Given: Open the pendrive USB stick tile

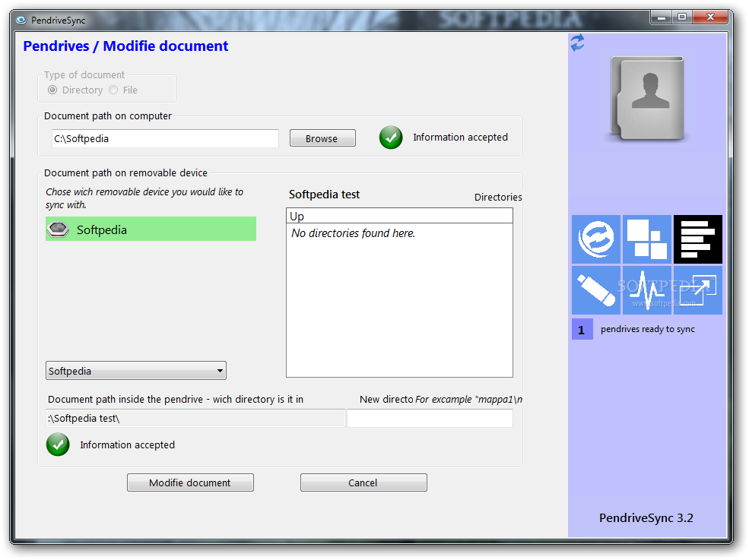Looking at the screenshot, I should 596,290.
